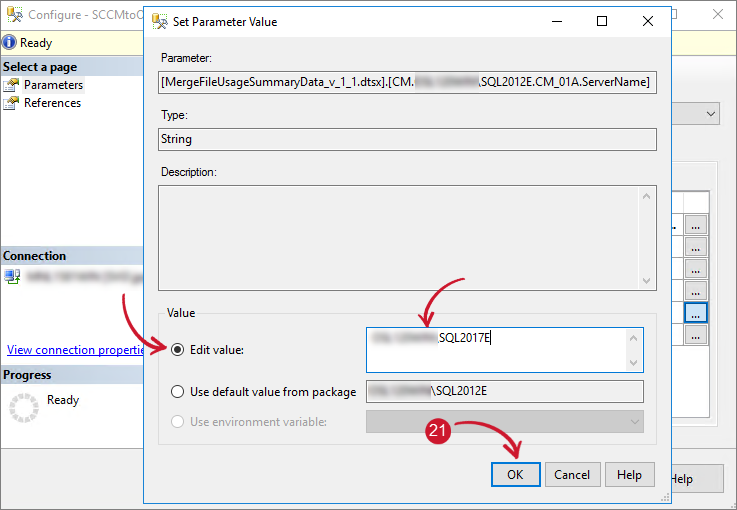Image resolution: width=737 pixels, height=510 pixels.
Task: Click the first ellipsis button in grid
Action: (696, 225)
